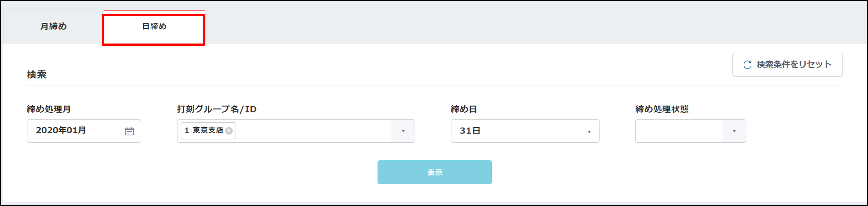Select the 日締め tab
This screenshot has width=868, height=206.
click(154, 27)
